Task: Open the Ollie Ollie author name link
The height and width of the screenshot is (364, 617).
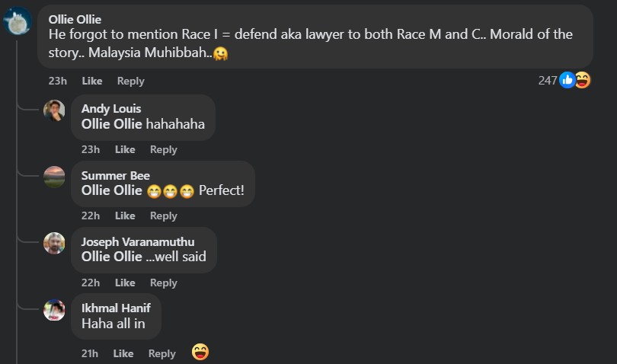Action: (75, 19)
